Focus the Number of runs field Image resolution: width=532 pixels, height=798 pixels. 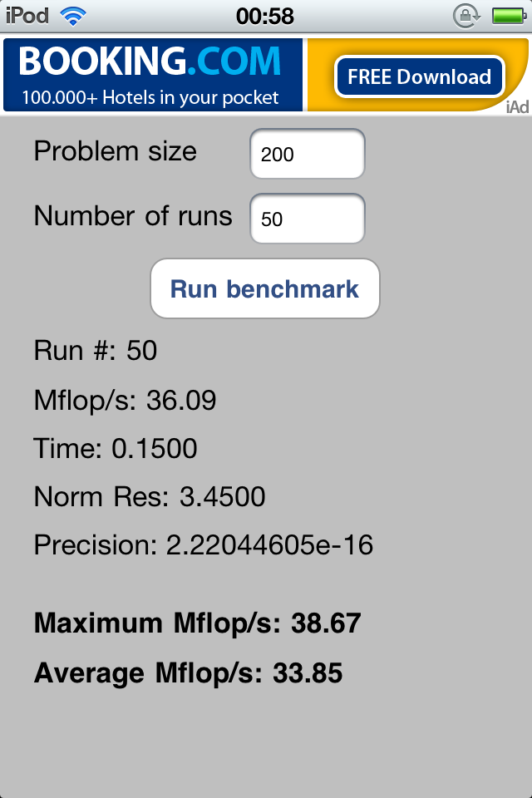(308, 219)
